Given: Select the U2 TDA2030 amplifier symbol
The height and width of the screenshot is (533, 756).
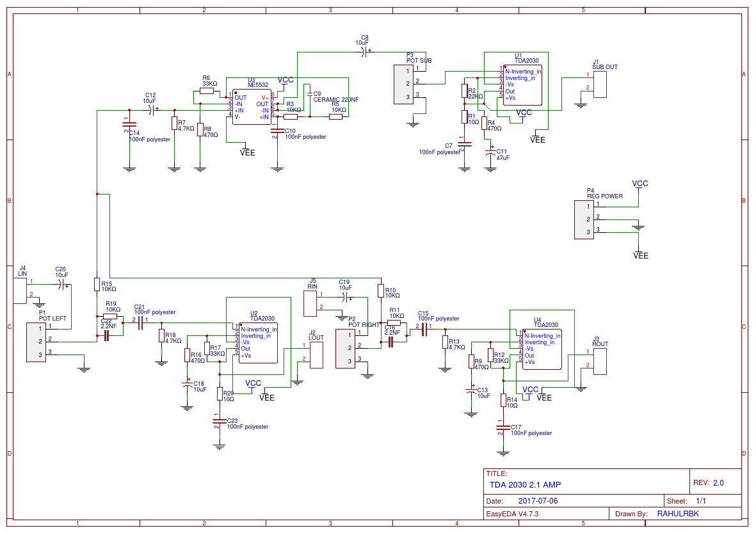Looking at the screenshot, I should click(x=258, y=343).
